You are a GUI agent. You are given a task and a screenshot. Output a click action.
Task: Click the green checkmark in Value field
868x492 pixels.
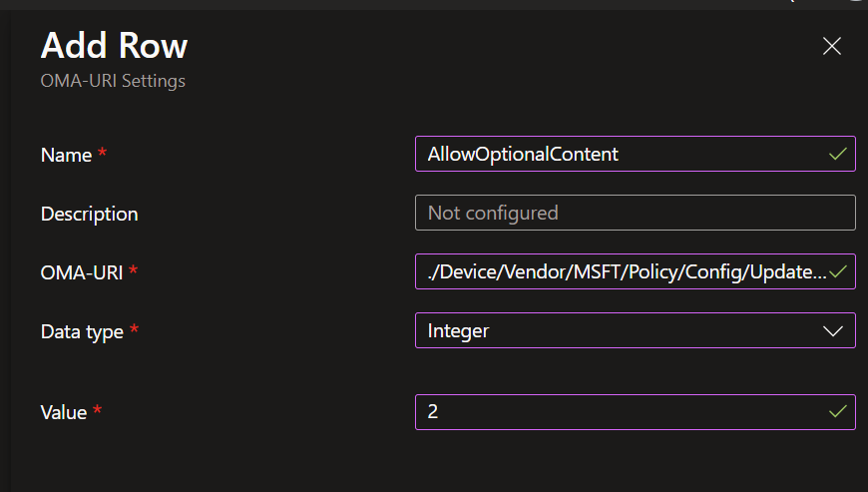(838, 410)
